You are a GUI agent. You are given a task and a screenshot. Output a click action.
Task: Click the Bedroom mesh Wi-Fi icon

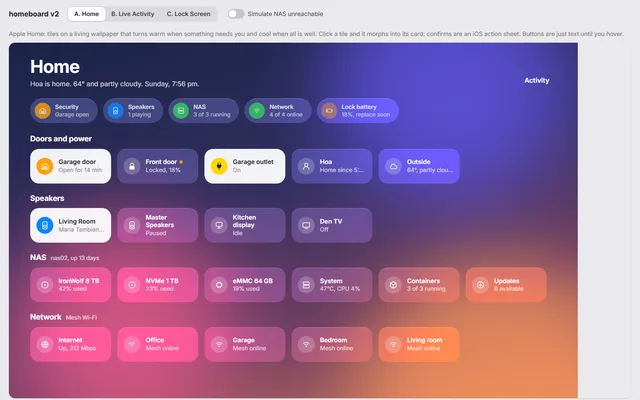(x=306, y=344)
